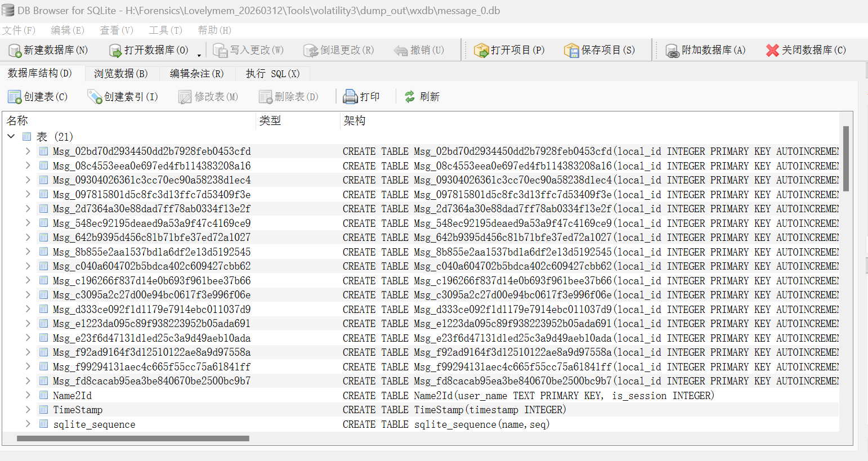The image size is (868, 461).
Task: Click schema text CREATE TABLE sqlite_sequence(name,seq)
Action: coord(446,424)
